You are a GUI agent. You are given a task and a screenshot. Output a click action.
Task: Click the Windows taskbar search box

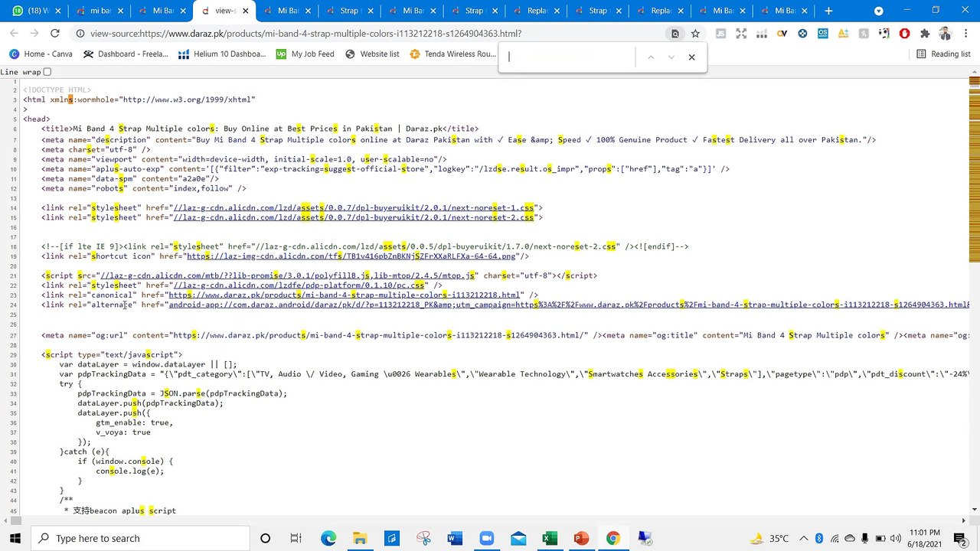click(x=140, y=538)
